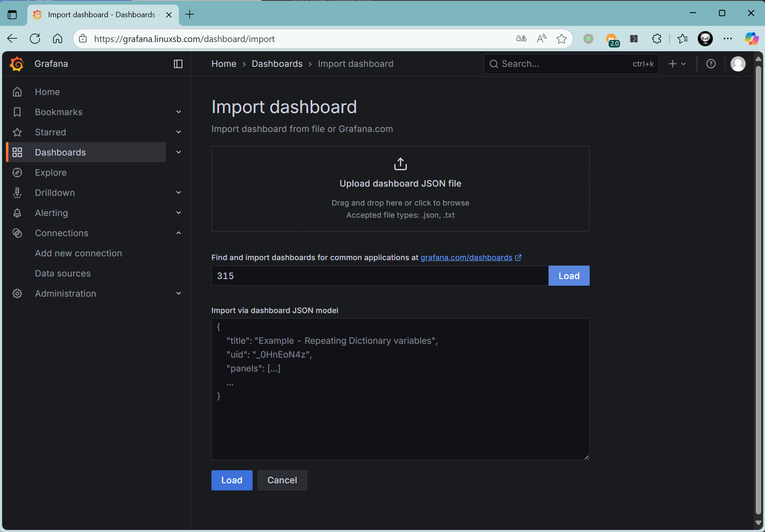Screen dimensions: 765x532
Task: Click Load button next to dashboard ID
Action: click(x=569, y=276)
